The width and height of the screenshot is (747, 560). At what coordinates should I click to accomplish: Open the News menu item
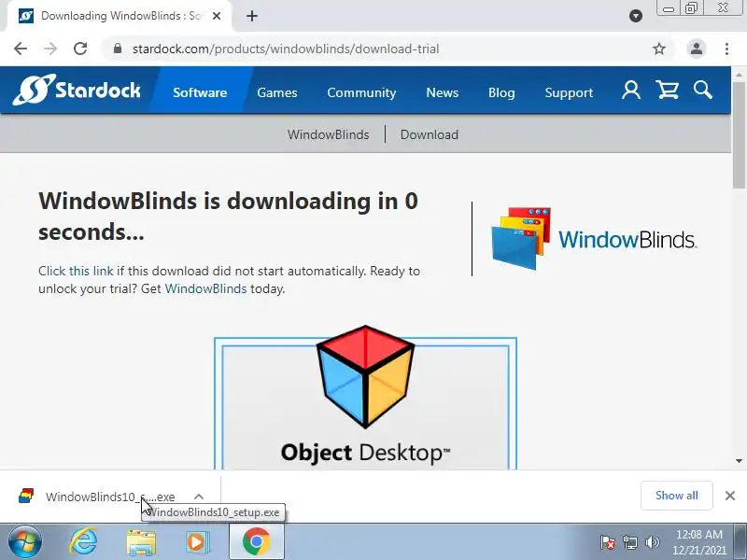[442, 91]
